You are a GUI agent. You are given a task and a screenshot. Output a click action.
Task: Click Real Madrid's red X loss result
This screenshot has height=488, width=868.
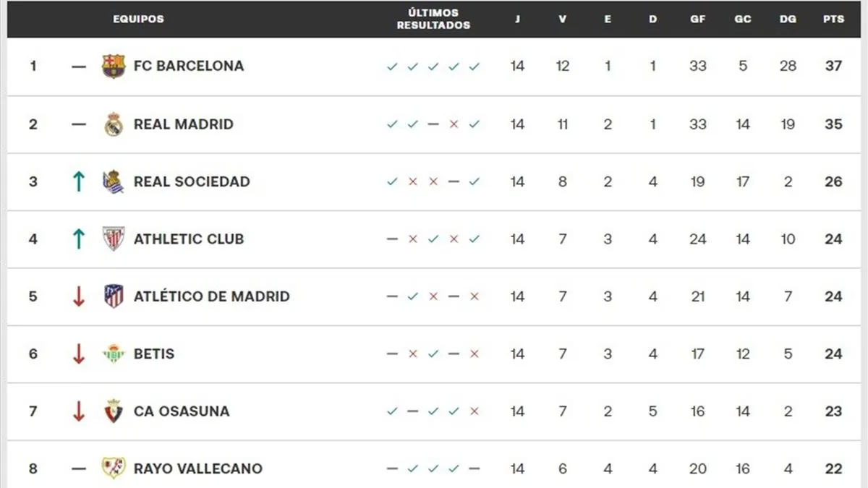(454, 124)
